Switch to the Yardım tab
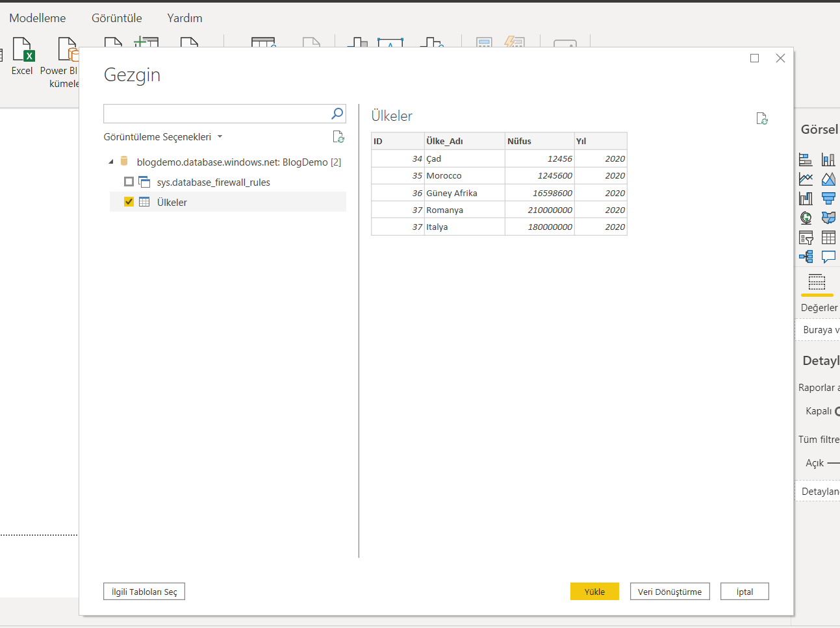Screen dimensions: 840x628 click(184, 18)
